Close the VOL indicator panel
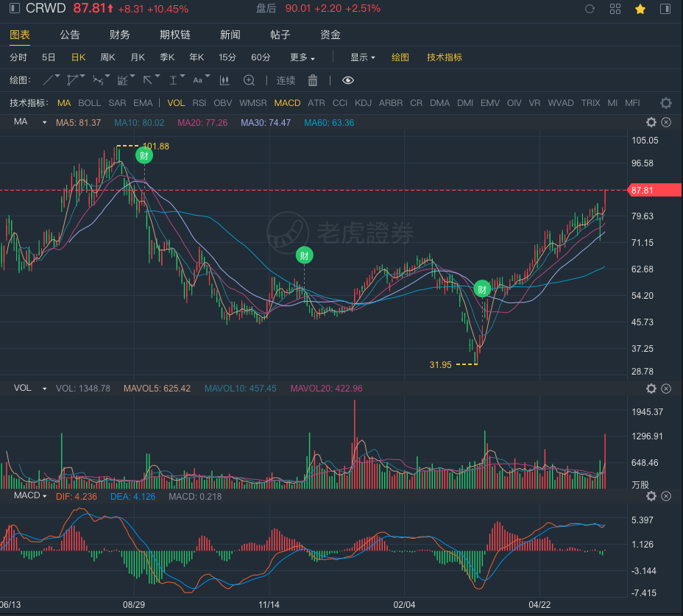This screenshot has width=683, height=616. (666, 389)
